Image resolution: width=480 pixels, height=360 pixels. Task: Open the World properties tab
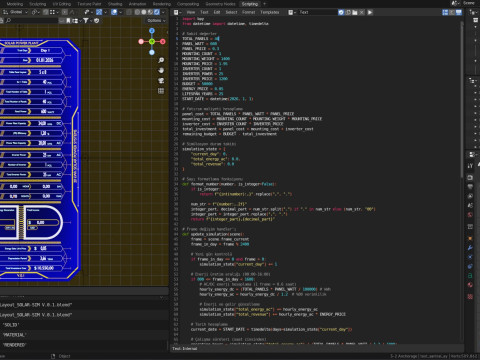470,215
